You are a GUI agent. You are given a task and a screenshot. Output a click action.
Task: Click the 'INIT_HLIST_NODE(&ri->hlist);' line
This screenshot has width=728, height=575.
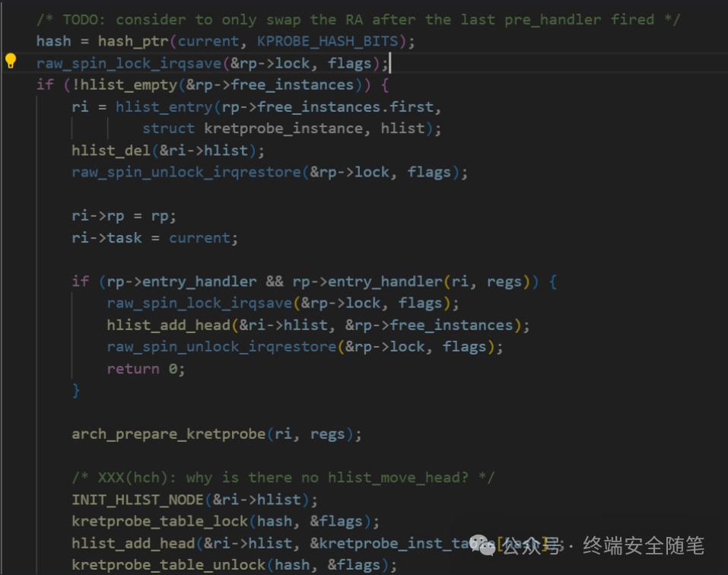(195, 500)
